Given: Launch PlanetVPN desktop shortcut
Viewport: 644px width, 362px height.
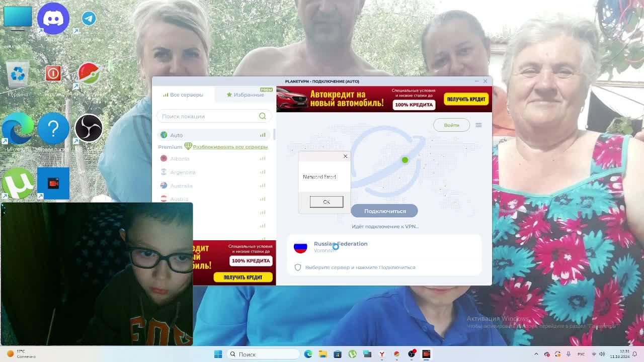Looking at the screenshot, I should coord(89,79).
